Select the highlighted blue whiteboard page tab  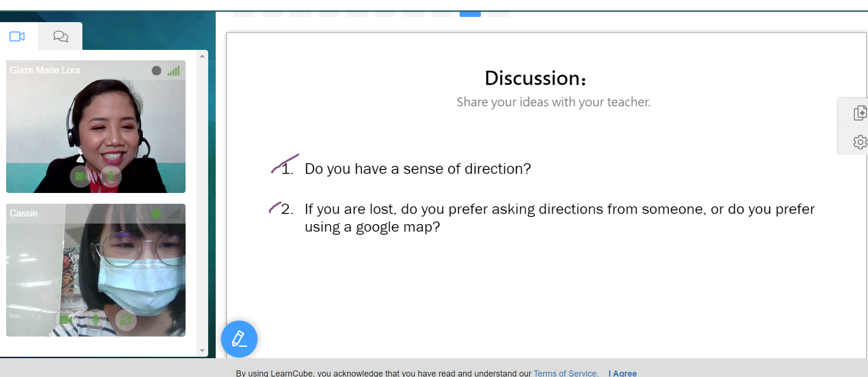coord(470,14)
